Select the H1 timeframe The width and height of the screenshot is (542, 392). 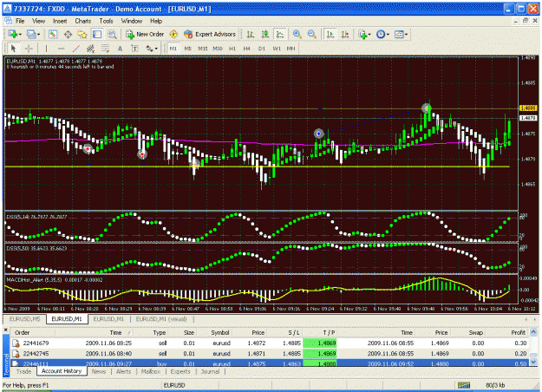point(232,49)
